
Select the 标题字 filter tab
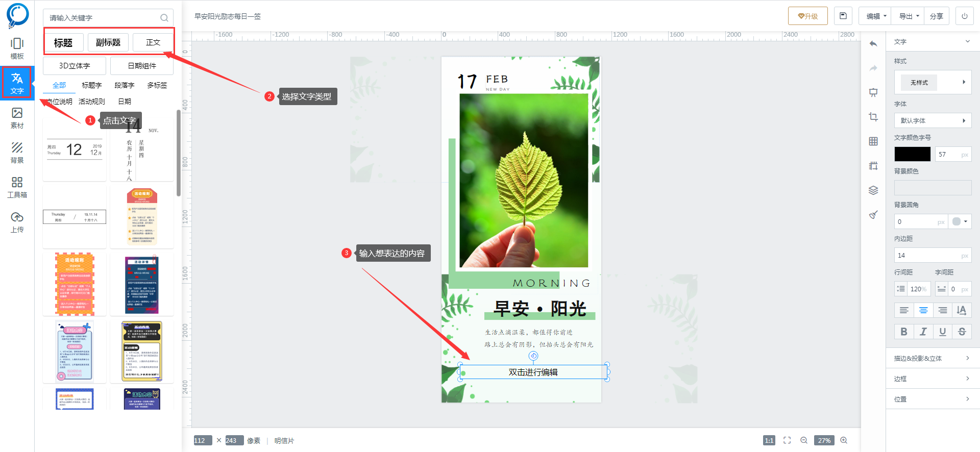click(92, 85)
